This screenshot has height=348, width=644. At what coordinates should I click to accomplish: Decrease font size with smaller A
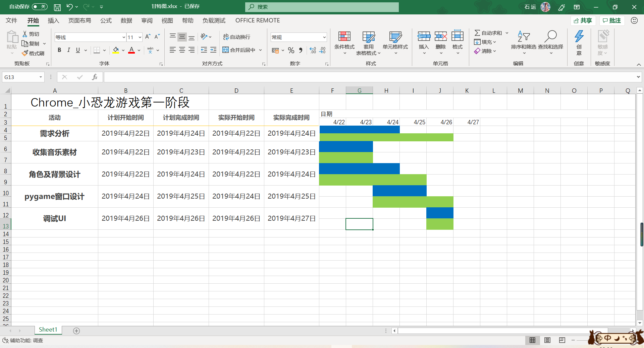(x=157, y=37)
